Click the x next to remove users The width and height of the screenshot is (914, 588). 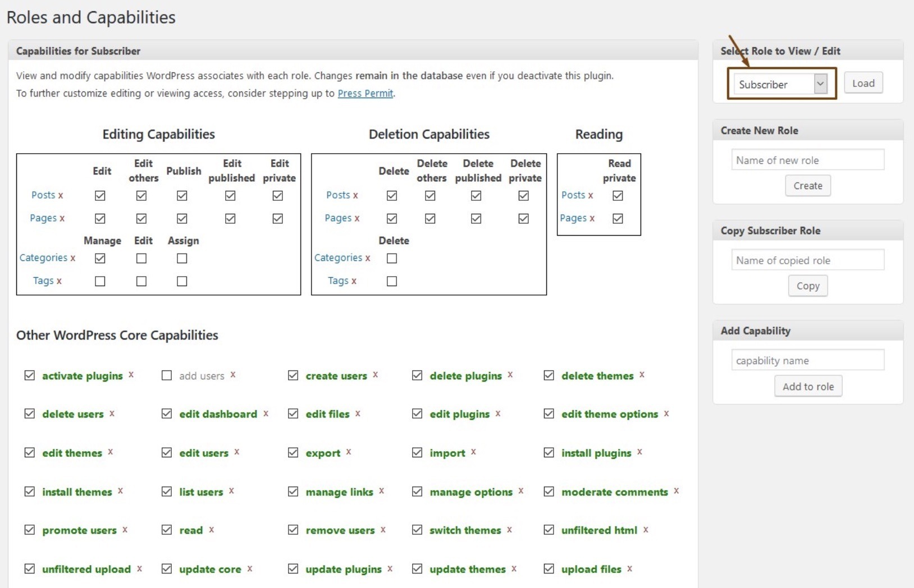[x=383, y=530]
